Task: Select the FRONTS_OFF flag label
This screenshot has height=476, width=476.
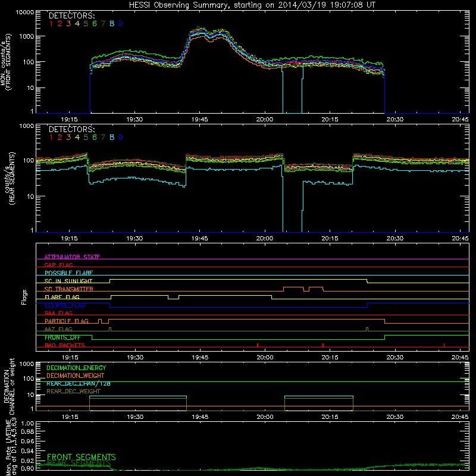Action: tap(62, 337)
